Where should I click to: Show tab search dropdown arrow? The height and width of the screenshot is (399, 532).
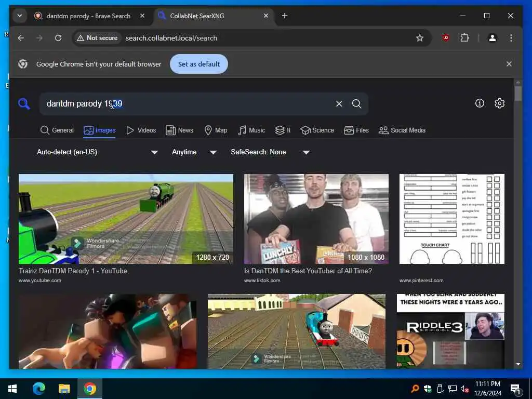20,16
